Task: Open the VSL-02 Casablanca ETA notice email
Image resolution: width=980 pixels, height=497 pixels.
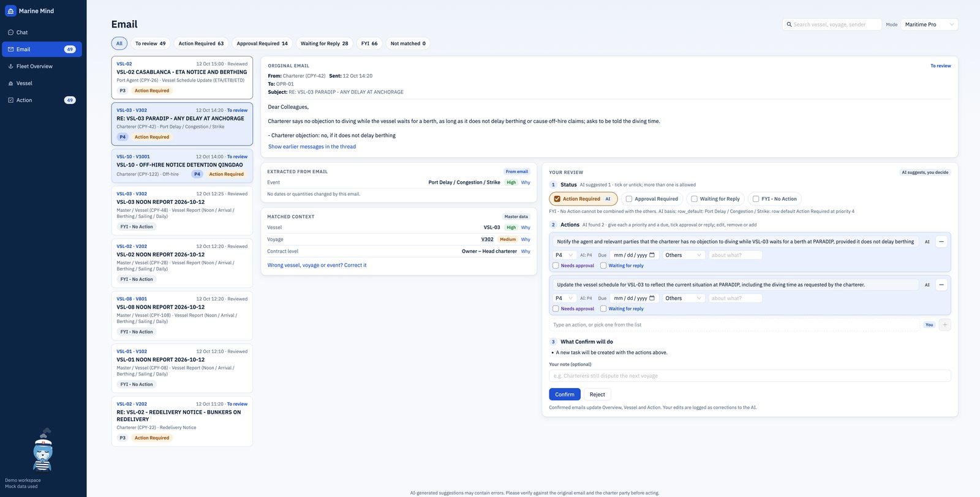Action: point(182,78)
